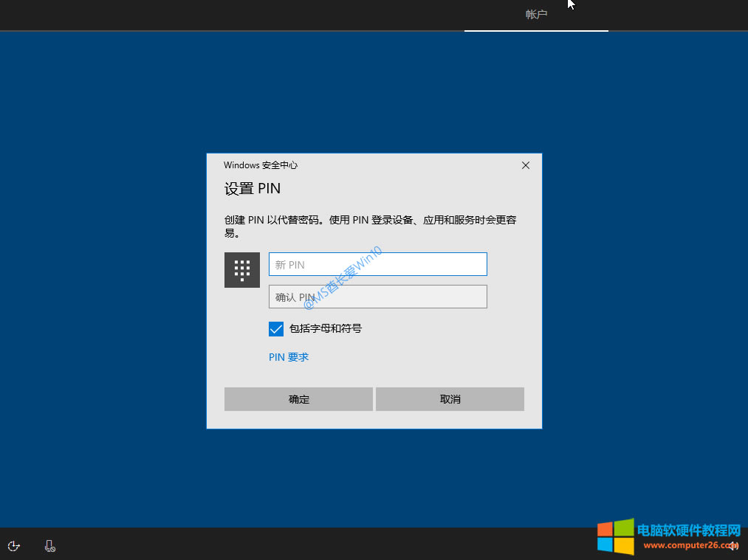Confirm with the 确定 button
This screenshot has width=748, height=560.
pyautogui.click(x=298, y=399)
